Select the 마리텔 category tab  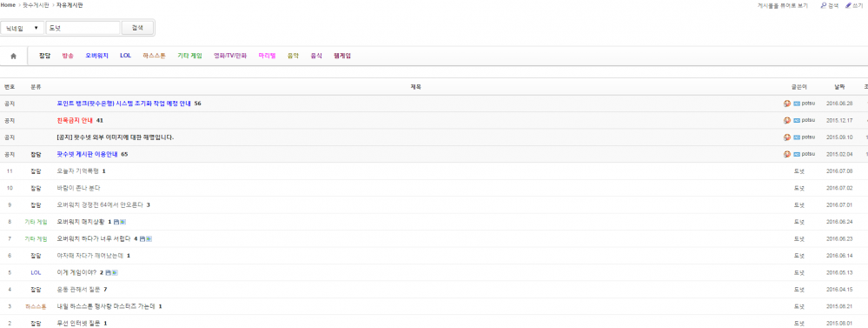tap(267, 56)
